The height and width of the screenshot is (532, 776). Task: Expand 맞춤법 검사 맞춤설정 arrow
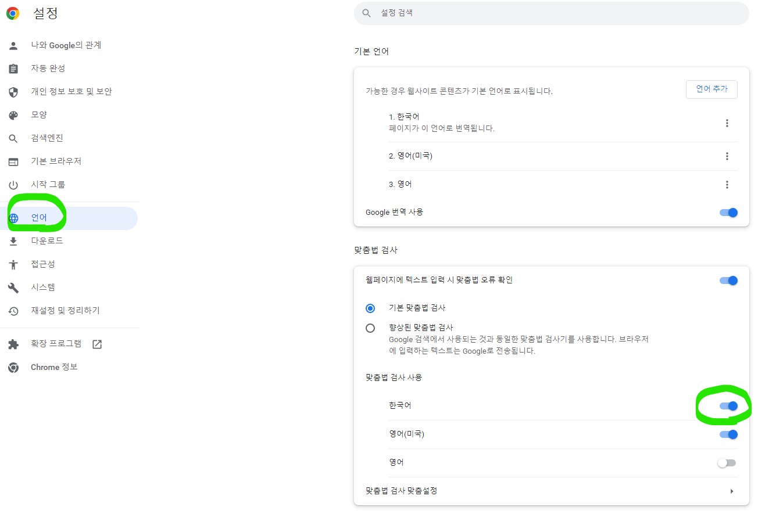731,491
